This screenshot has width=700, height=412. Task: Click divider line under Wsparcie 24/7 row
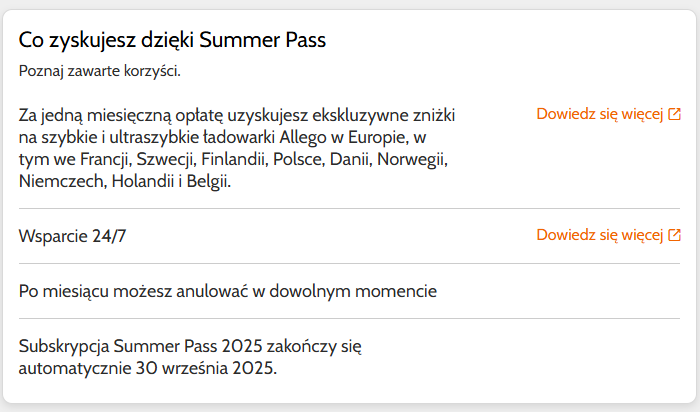[x=349, y=263]
